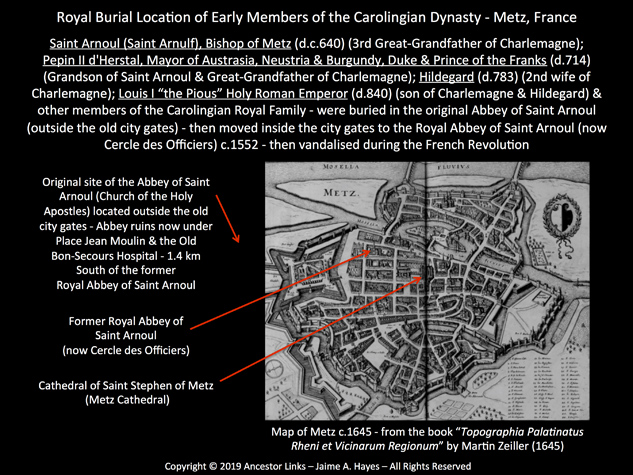The image size is (633, 475).
Task: Click the 'METZ.' title on the map
Action: click(341, 193)
